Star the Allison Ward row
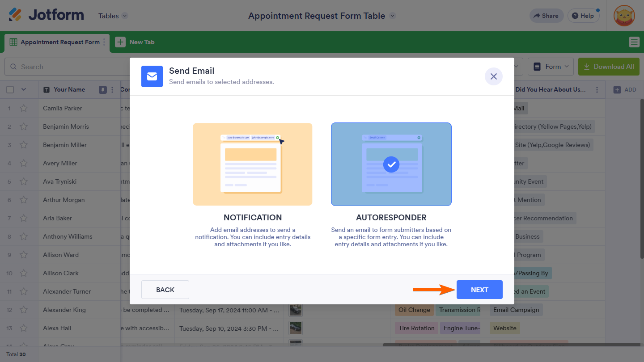This screenshot has width=644, height=362. (x=24, y=255)
